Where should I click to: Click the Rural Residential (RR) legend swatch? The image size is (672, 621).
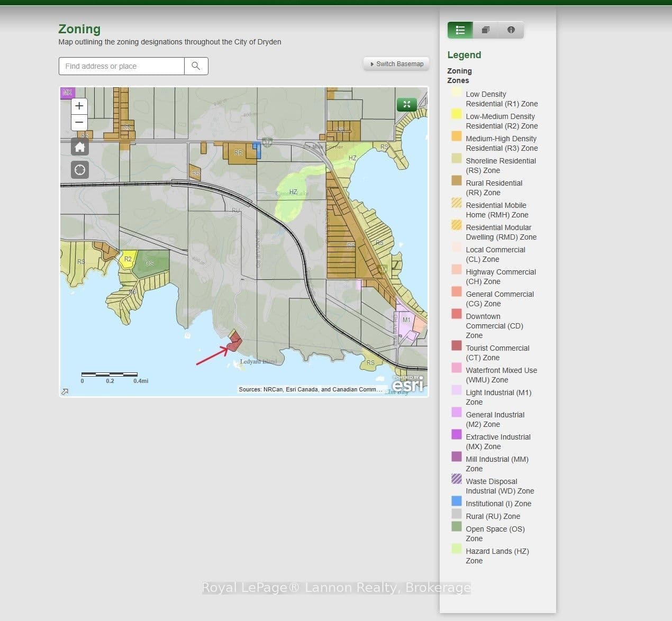point(457,180)
